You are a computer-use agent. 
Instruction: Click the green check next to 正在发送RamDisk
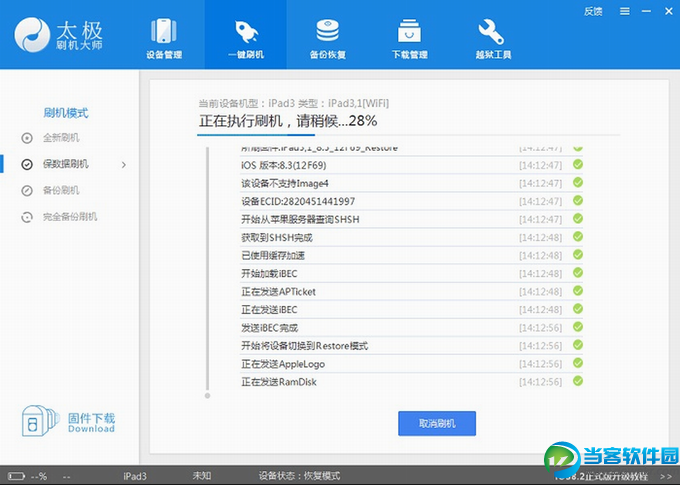point(577,382)
